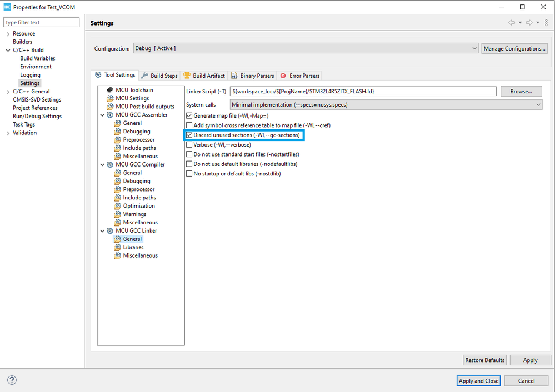Click the Linker Script path field

point(363,91)
